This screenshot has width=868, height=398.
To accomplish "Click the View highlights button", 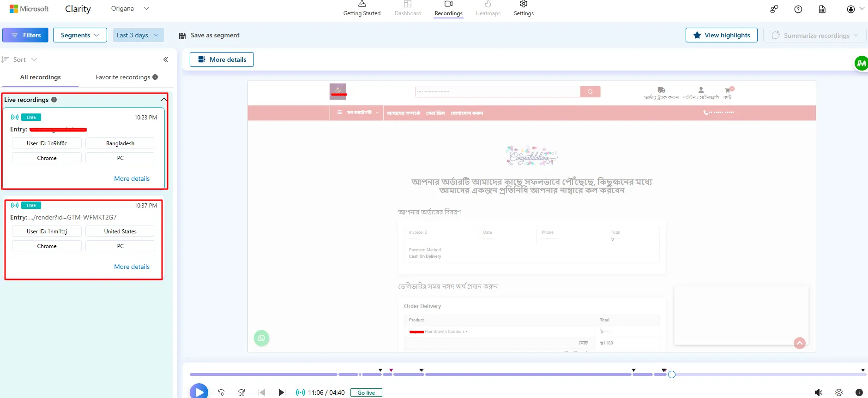I will [x=721, y=35].
